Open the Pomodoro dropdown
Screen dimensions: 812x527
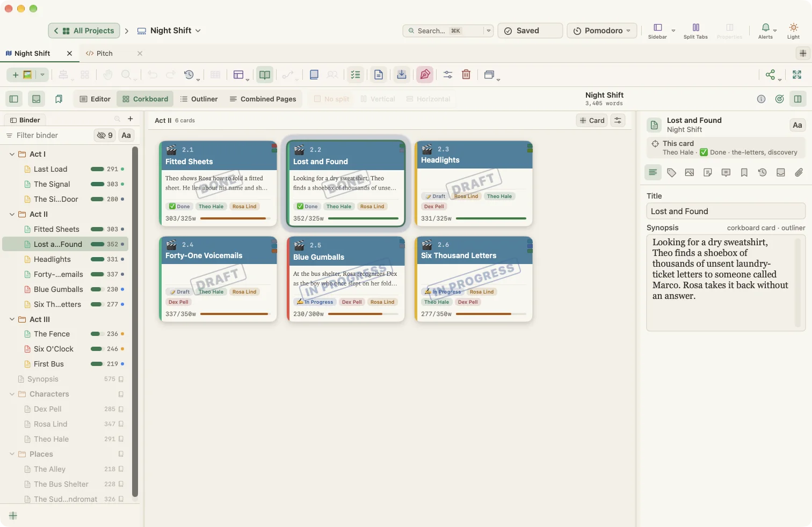602,31
